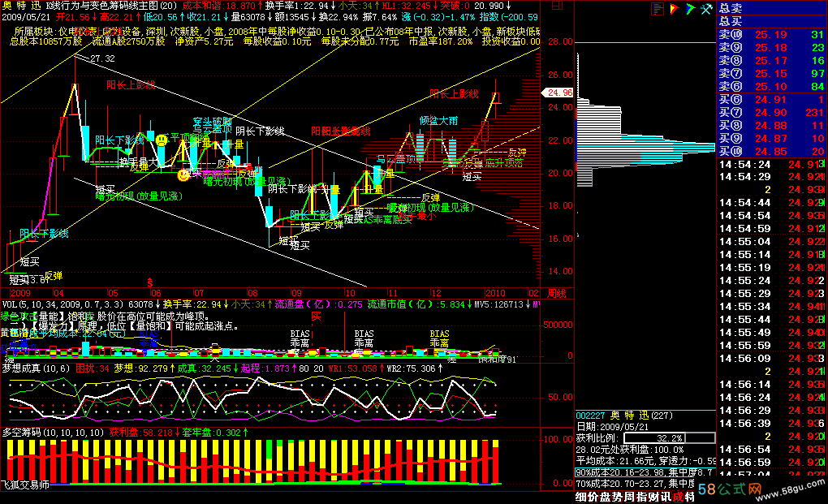This screenshot has width=828, height=504.
Task: Select the 06 month marker on the date axis
Action: [155, 294]
